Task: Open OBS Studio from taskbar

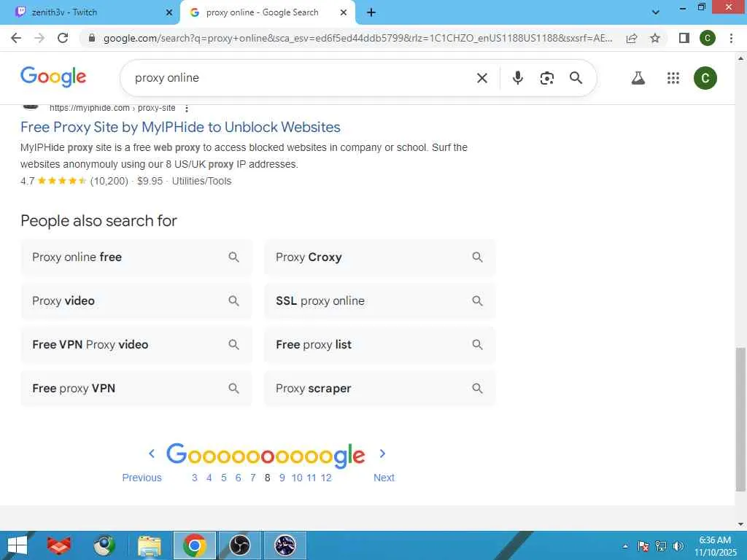Action: click(239, 545)
